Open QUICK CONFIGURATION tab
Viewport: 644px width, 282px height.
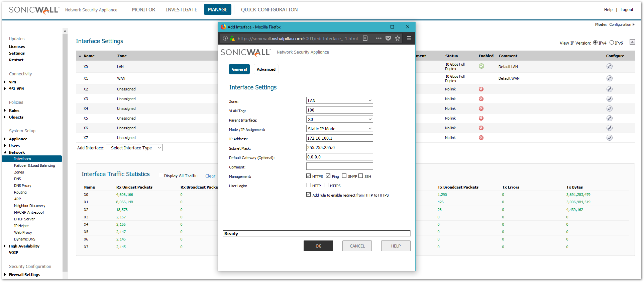click(269, 10)
